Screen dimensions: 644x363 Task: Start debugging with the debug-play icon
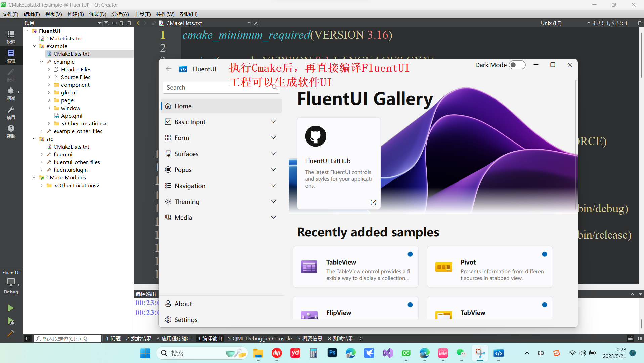pos(11,321)
